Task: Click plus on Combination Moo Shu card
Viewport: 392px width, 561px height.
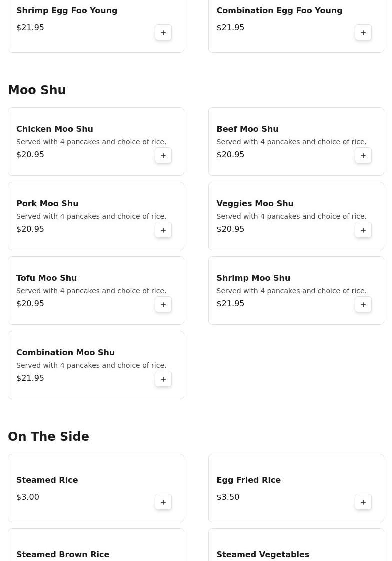Action: [163, 379]
